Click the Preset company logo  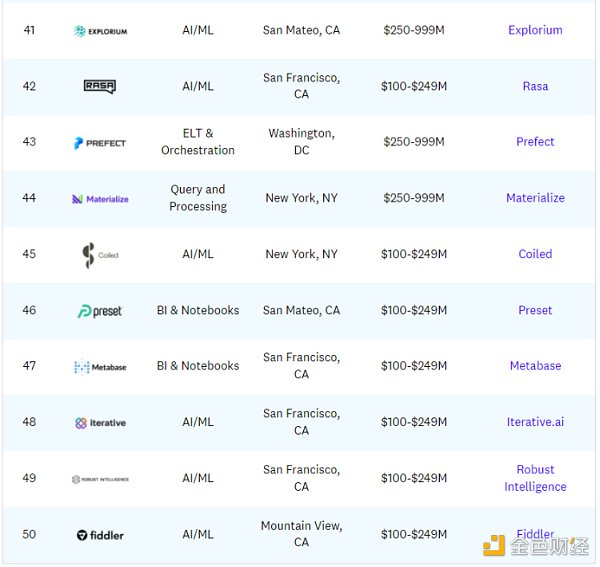pos(100,311)
